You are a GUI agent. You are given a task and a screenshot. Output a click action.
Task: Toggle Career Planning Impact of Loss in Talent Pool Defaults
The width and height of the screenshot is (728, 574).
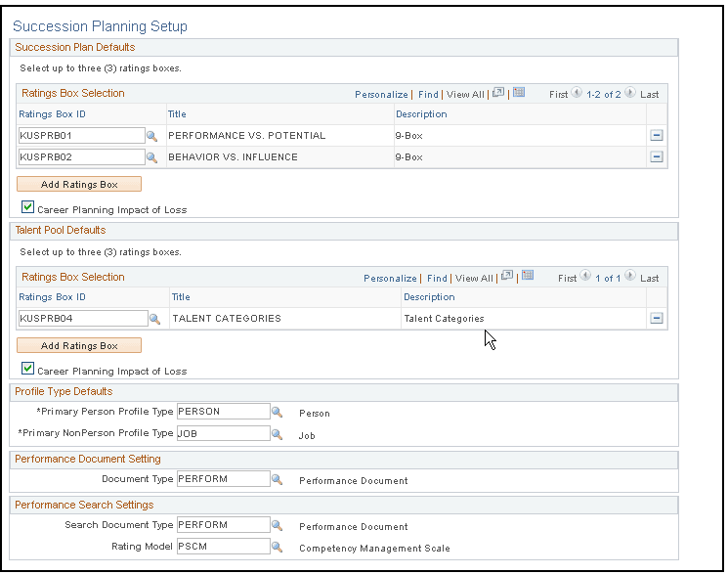(28, 368)
